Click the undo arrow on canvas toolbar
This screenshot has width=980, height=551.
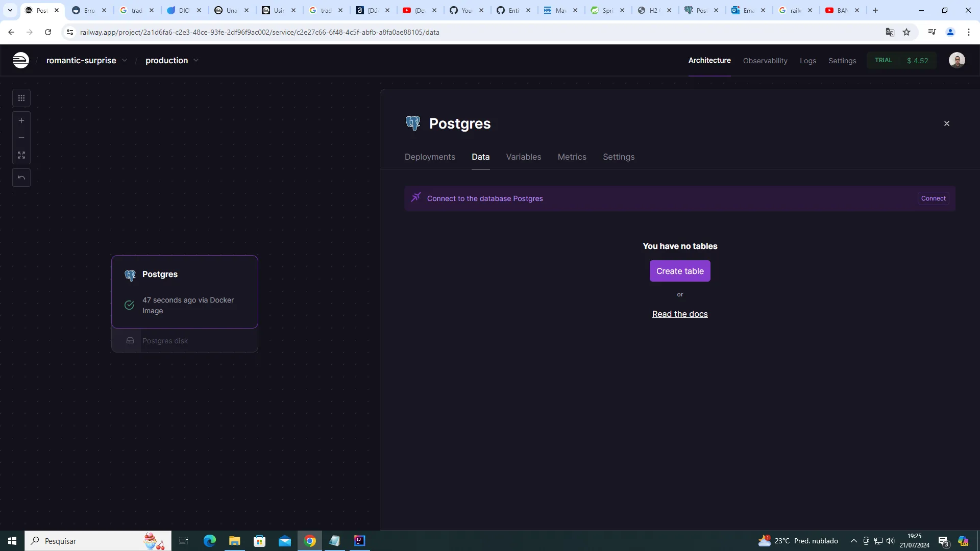(21, 178)
